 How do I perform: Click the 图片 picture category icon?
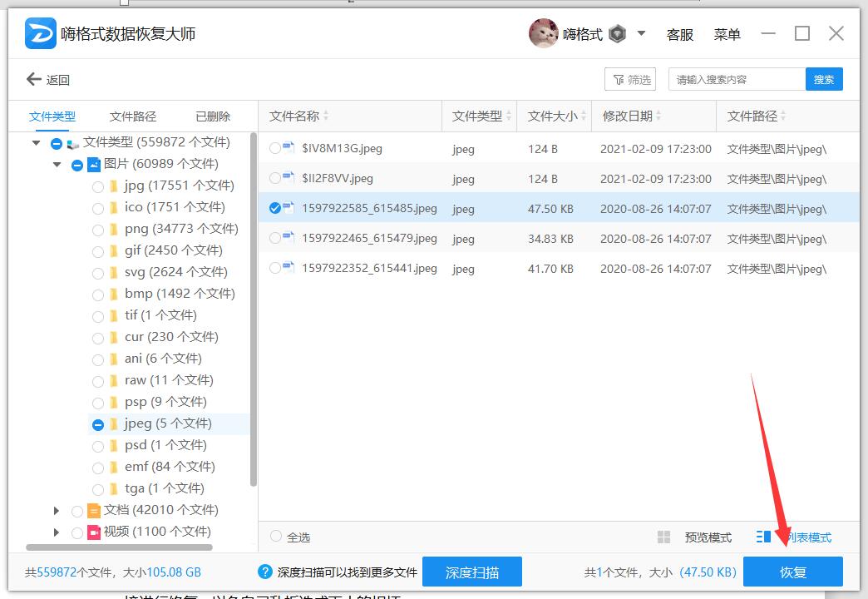[x=94, y=164]
